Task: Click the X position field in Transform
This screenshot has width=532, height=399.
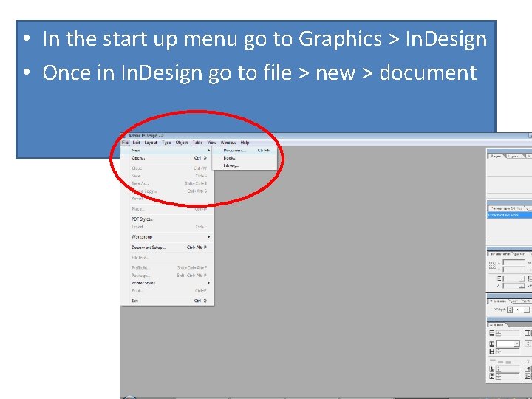Action: point(514,262)
